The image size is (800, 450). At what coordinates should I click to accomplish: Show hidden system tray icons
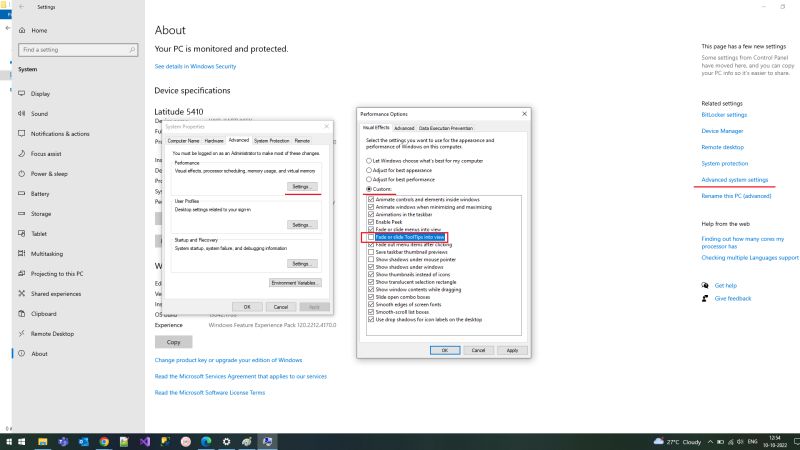(710, 442)
